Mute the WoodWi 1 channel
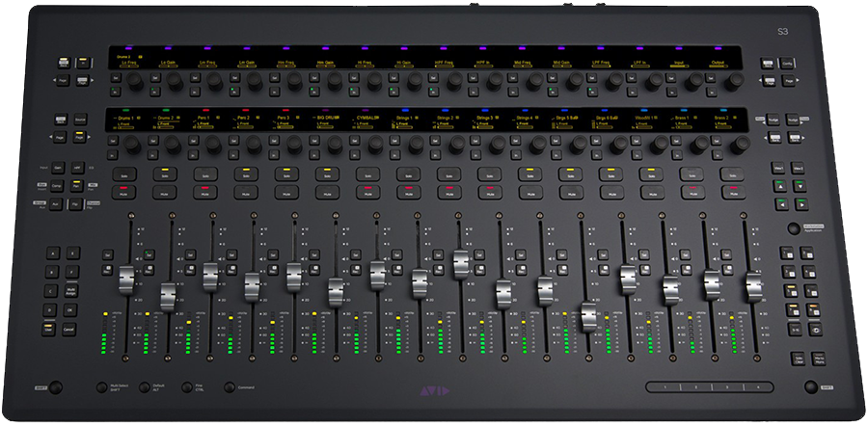 (652, 193)
